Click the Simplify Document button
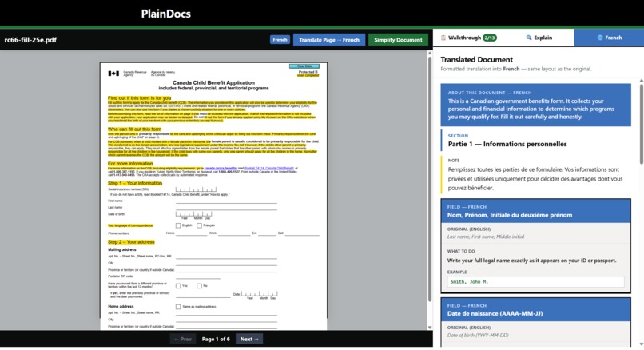 pos(398,40)
